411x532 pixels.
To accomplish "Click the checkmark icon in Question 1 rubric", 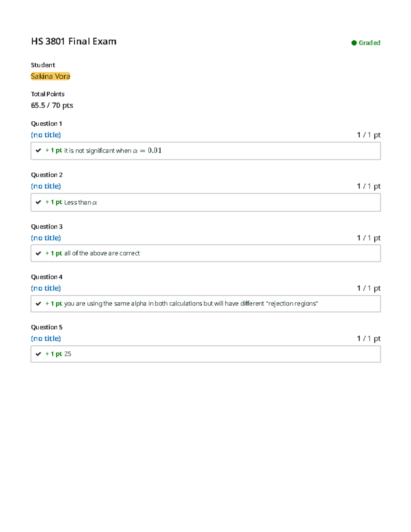I will [x=38, y=150].
